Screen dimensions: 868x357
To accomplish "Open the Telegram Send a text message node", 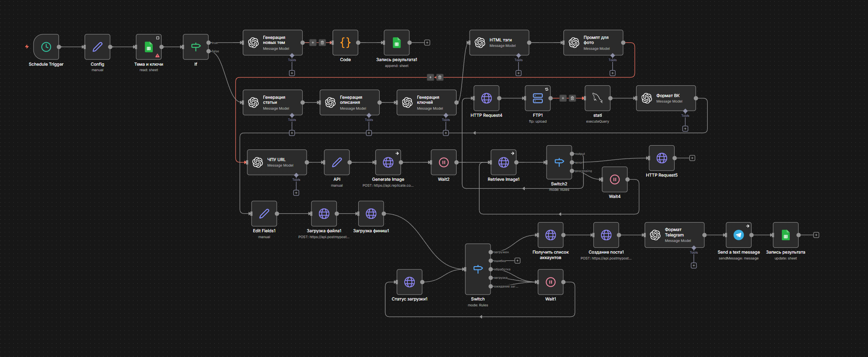I will (739, 235).
